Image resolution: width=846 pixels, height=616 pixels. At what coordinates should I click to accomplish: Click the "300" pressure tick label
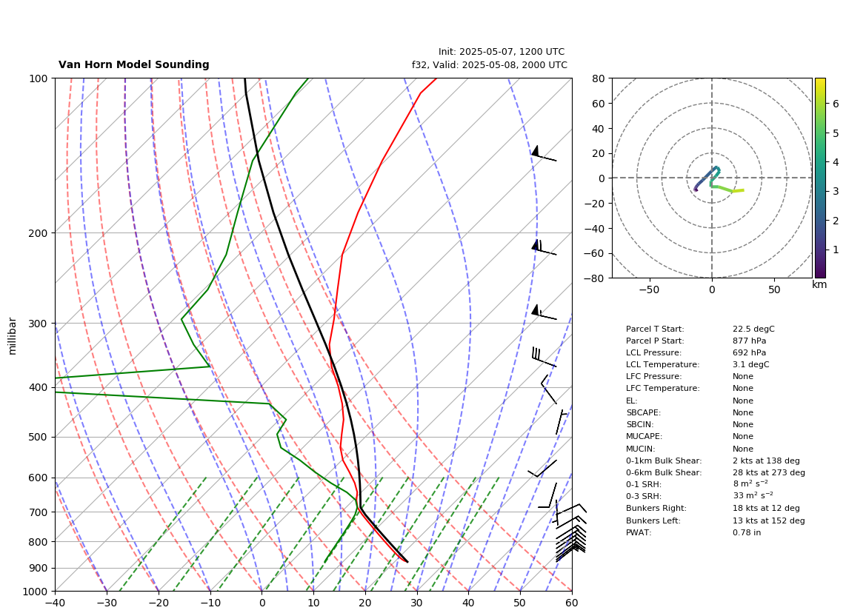pos(39,324)
